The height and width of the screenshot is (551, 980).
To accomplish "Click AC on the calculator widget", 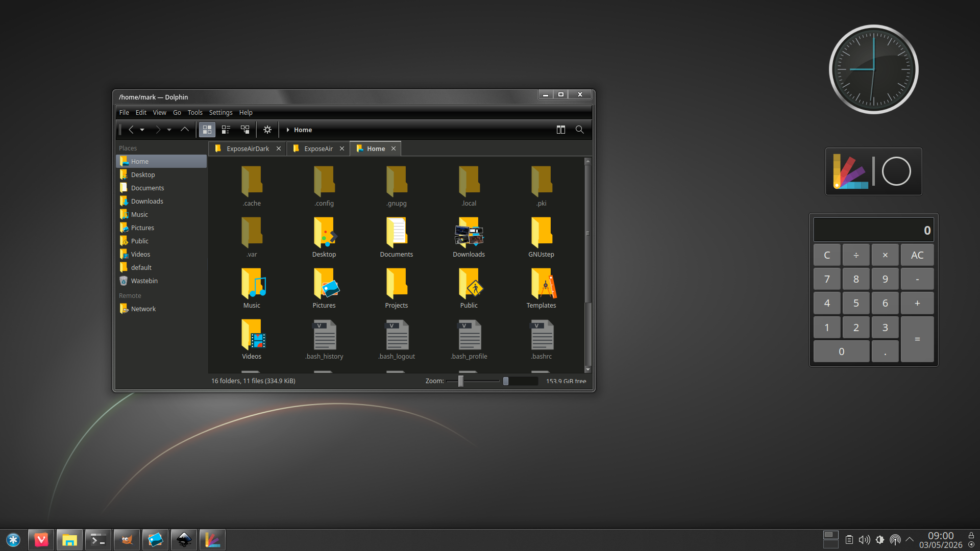I will pyautogui.click(x=917, y=255).
